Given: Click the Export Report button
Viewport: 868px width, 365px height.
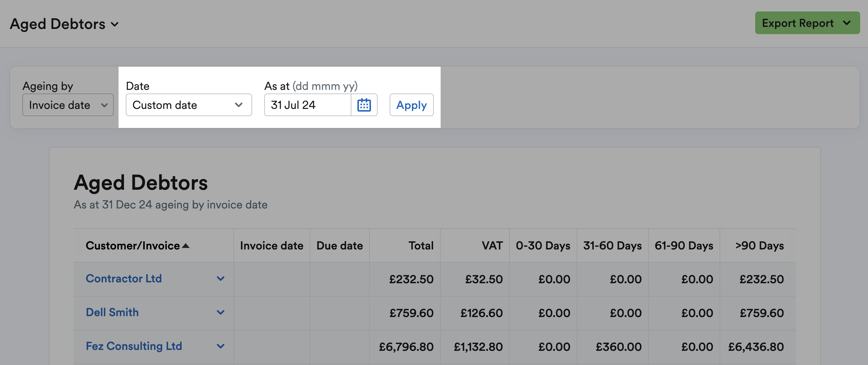Looking at the screenshot, I should [802, 23].
